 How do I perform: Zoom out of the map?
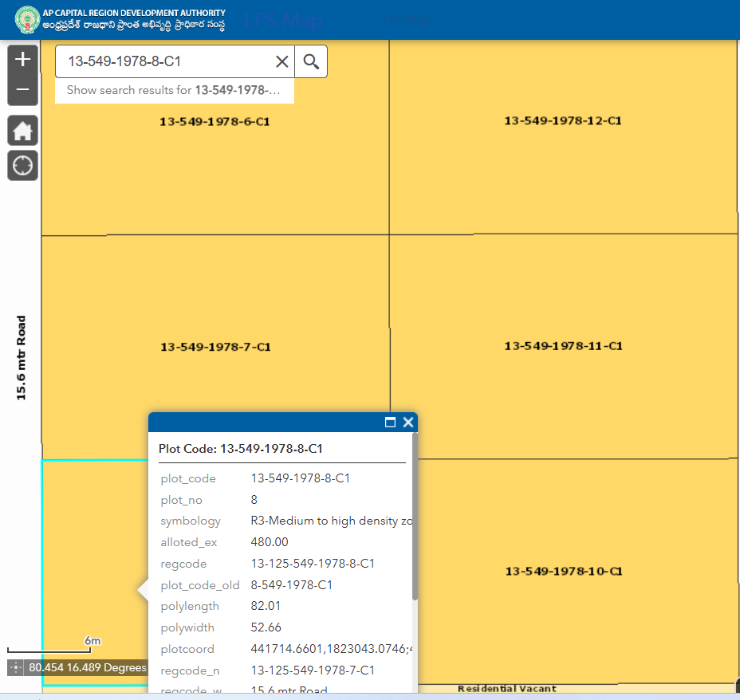tap(22, 90)
